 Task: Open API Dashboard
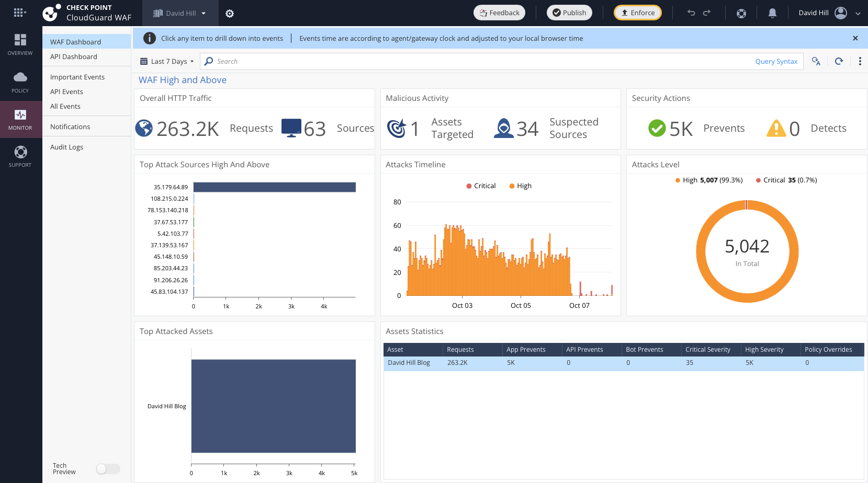(x=86, y=56)
